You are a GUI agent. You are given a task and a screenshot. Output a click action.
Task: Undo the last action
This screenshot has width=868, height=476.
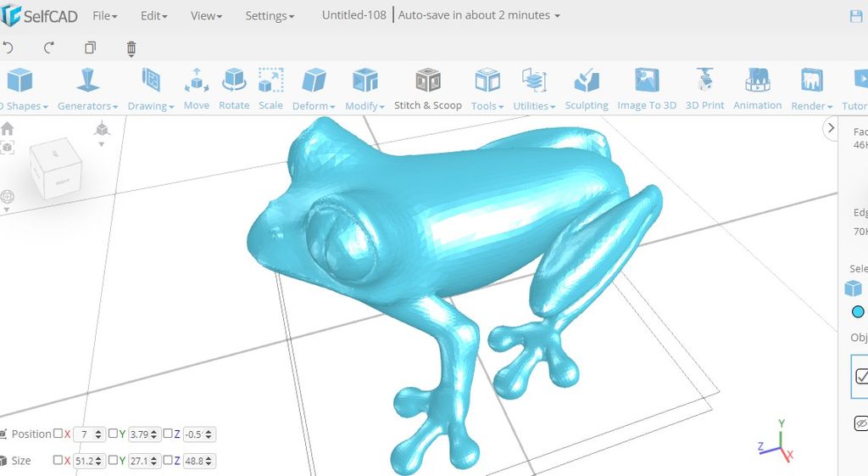[x=7, y=48]
